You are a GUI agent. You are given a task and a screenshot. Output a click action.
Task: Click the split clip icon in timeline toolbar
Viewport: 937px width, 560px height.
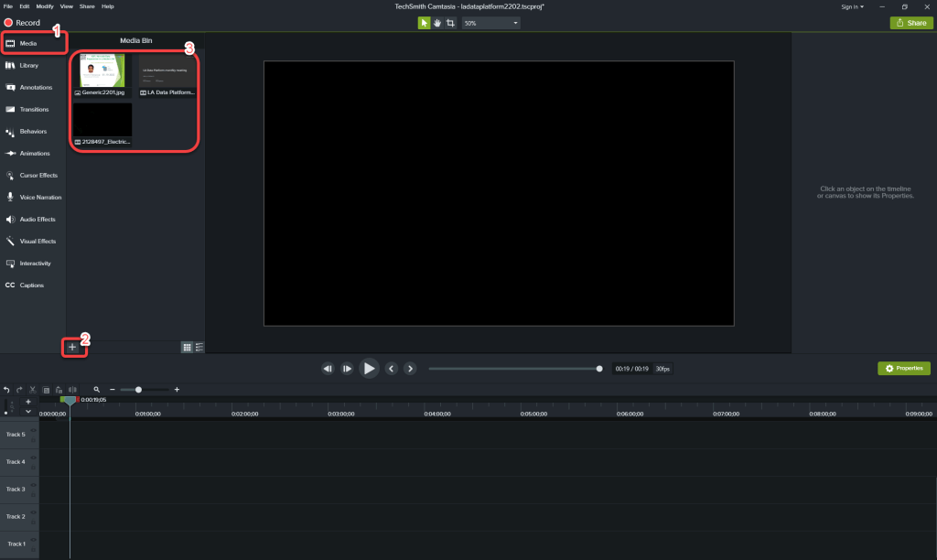pos(71,390)
